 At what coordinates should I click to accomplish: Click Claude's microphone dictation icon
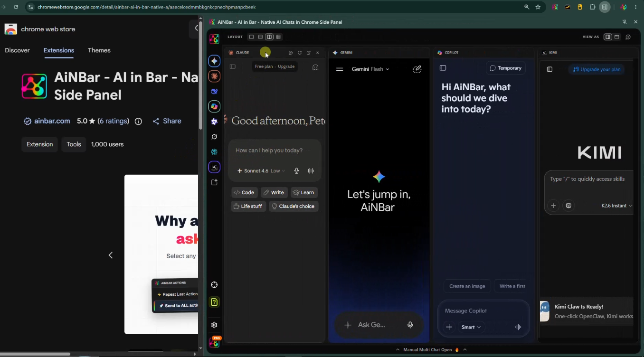tap(296, 171)
